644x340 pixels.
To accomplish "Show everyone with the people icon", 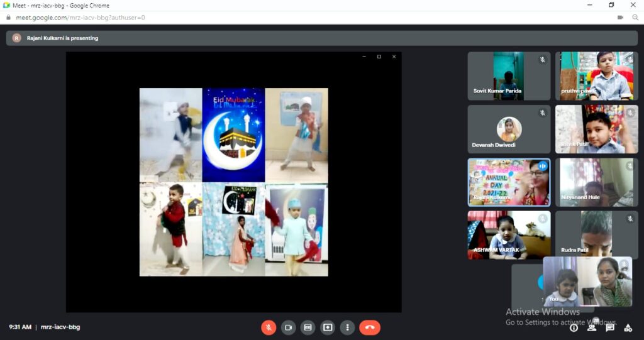I will tap(591, 327).
